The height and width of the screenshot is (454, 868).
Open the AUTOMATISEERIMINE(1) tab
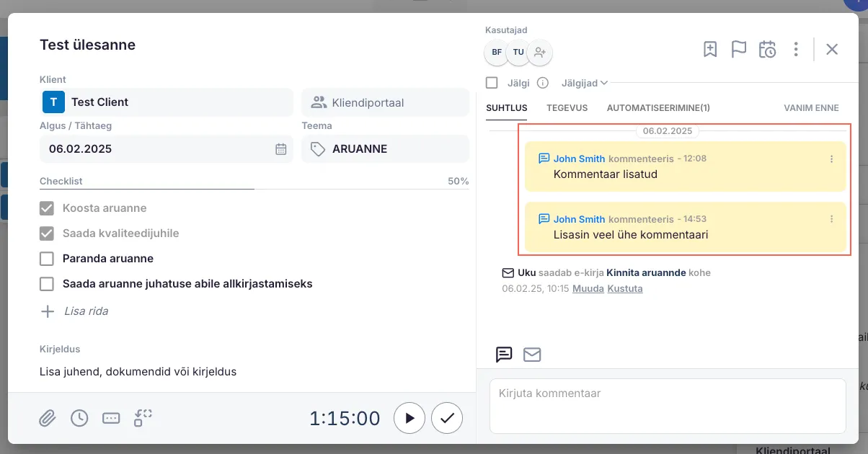click(658, 108)
